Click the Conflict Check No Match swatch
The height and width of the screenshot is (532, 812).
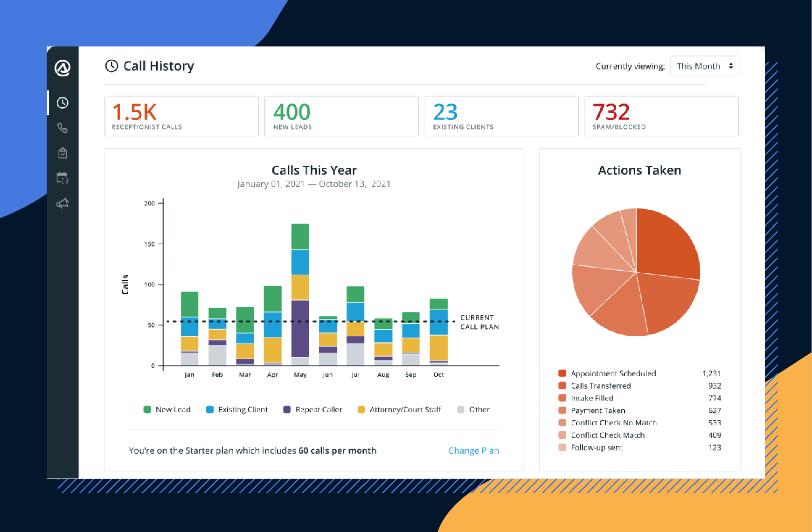[562, 422]
